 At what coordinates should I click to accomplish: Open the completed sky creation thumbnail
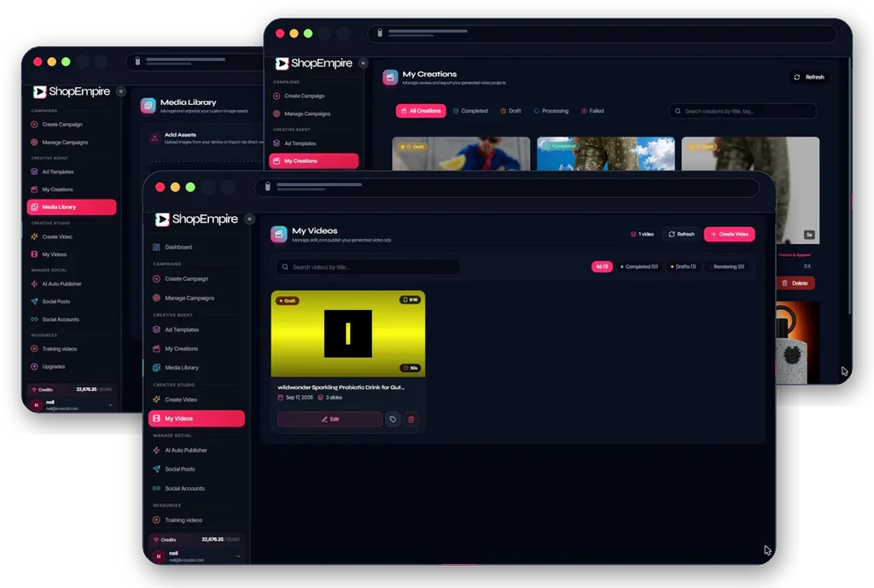point(605,154)
